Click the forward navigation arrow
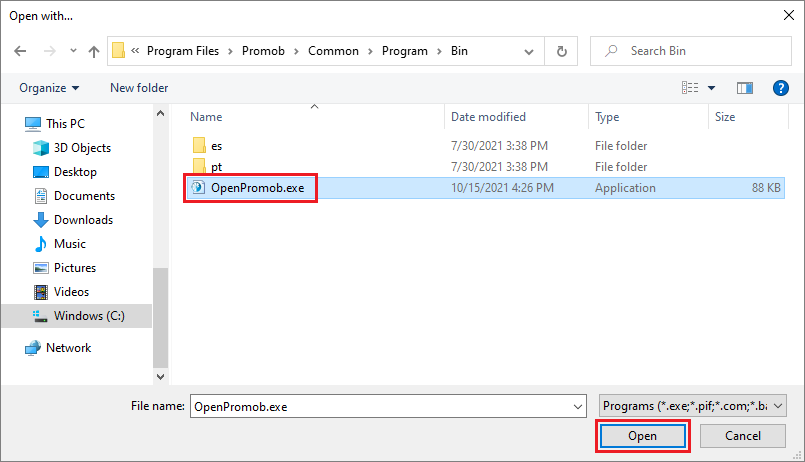 point(49,51)
